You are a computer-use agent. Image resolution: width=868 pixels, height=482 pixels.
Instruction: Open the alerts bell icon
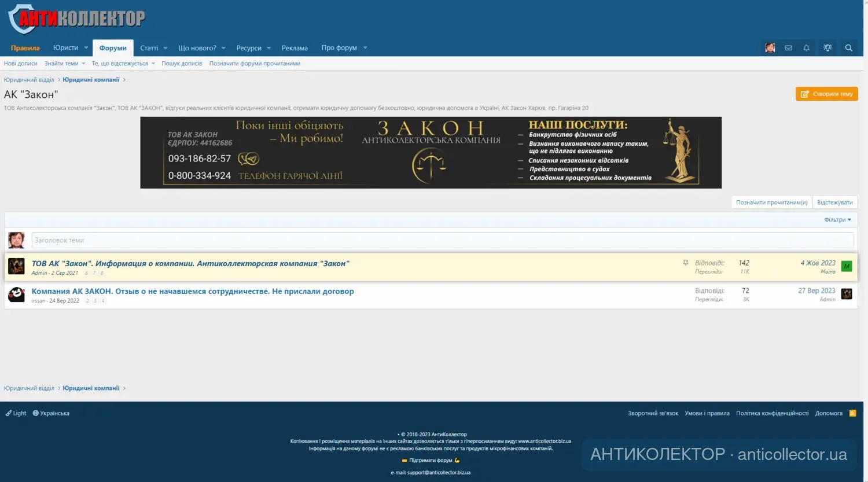point(806,47)
